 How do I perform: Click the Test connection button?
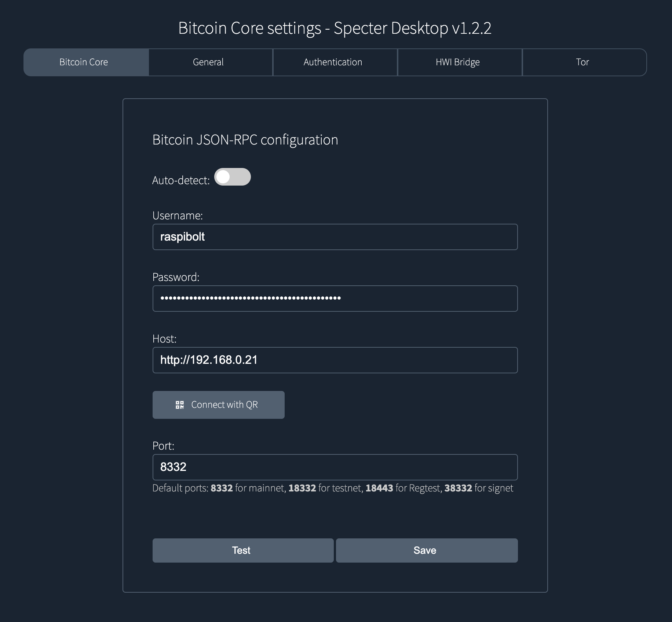pos(243,550)
